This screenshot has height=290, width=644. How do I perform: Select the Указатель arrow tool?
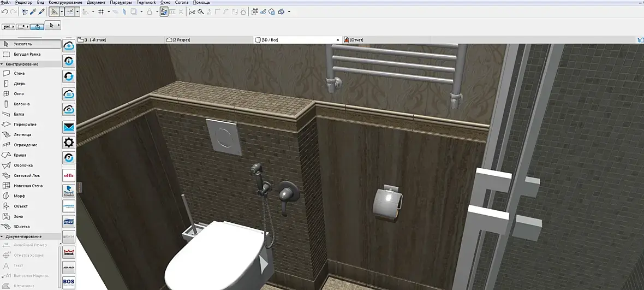click(31, 44)
